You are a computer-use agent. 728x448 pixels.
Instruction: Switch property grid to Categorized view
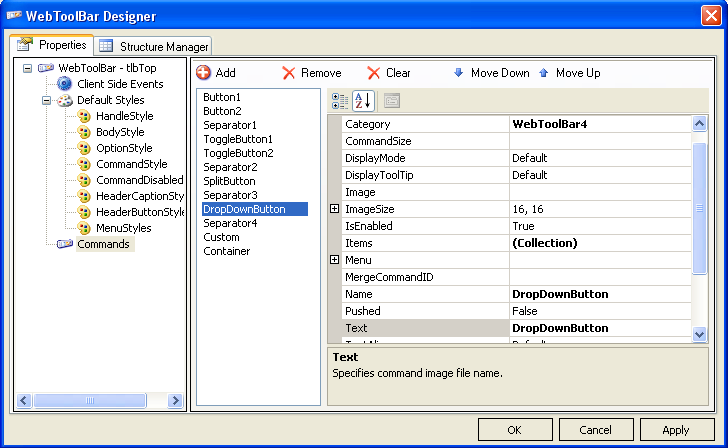(x=340, y=100)
